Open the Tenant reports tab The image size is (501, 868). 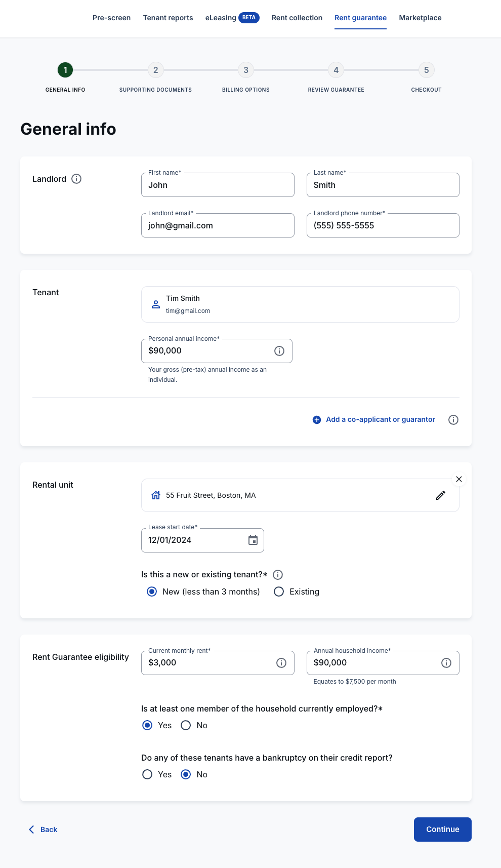(168, 18)
